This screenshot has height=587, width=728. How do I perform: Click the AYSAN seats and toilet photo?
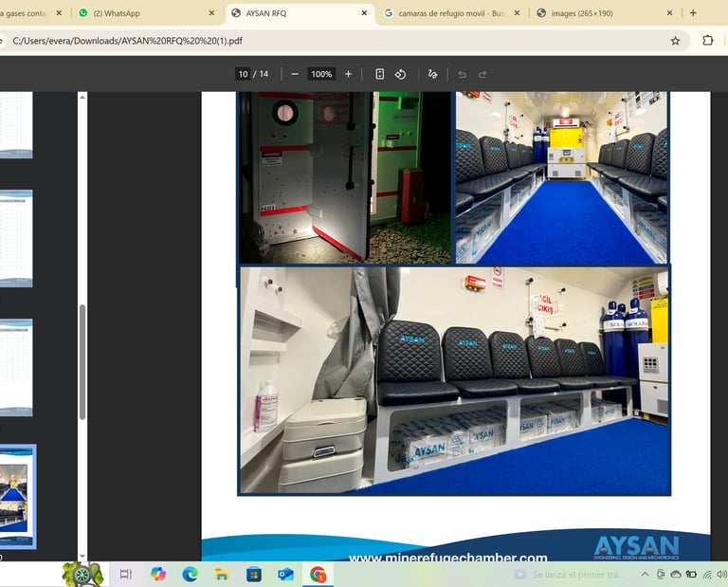pyautogui.click(x=455, y=380)
